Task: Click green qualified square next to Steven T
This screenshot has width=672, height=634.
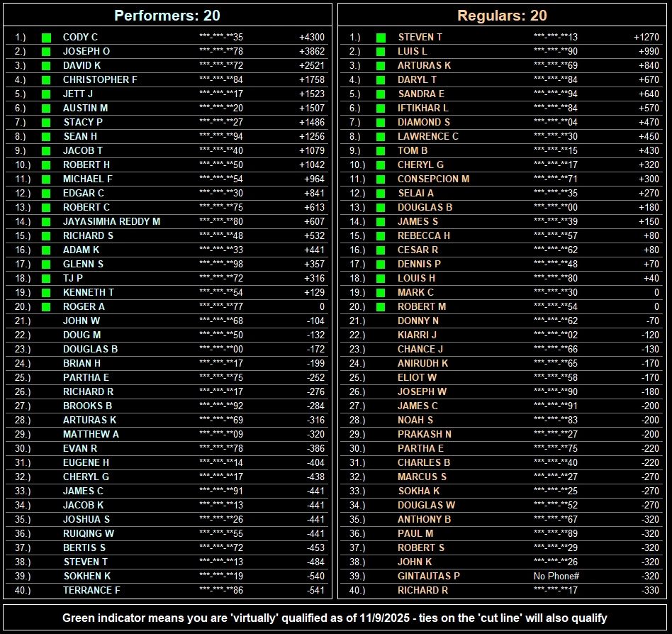Action: pos(381,38)
